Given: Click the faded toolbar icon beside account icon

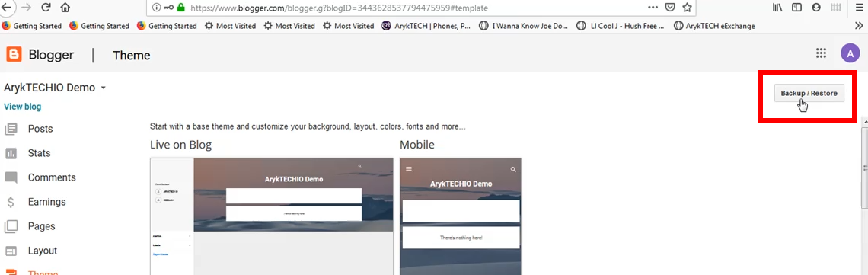Looking at the screenshot, I should (836, 8).
